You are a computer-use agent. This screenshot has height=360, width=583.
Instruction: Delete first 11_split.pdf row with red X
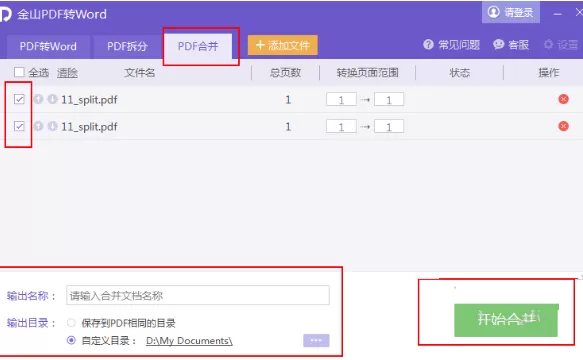(563, 99)
